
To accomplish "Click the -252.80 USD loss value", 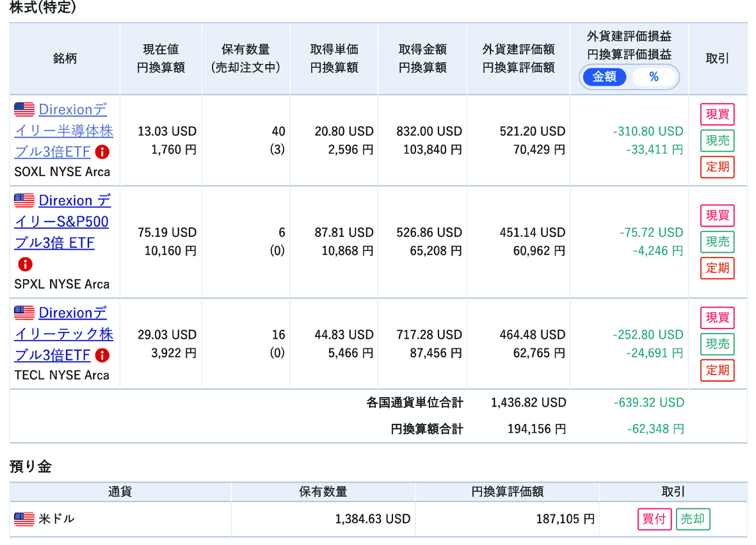I will pyautogui.click(x=648, y=335).
